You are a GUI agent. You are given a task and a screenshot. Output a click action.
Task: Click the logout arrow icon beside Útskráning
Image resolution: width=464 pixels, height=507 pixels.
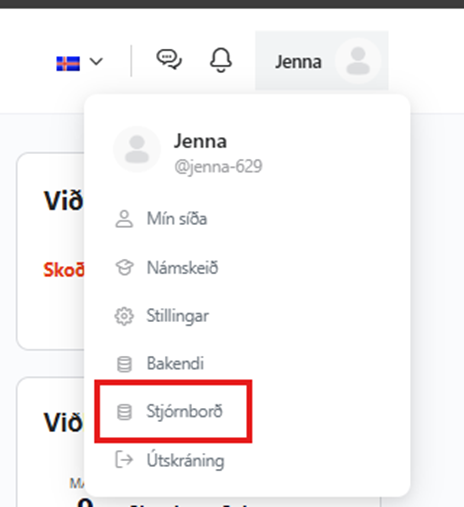124,460
